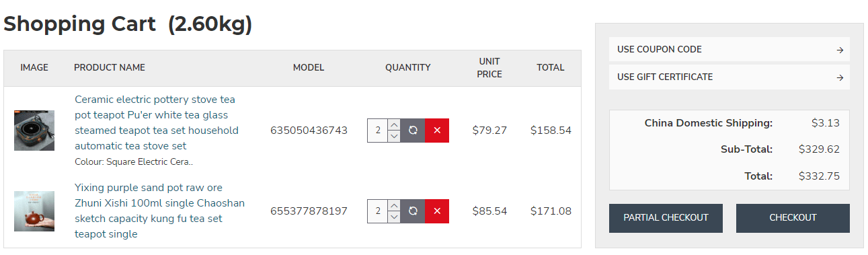This screenshot has width=868, height=255.
Task: Open the ceramic electric pottery stove product link
Action: coord(157,122)
